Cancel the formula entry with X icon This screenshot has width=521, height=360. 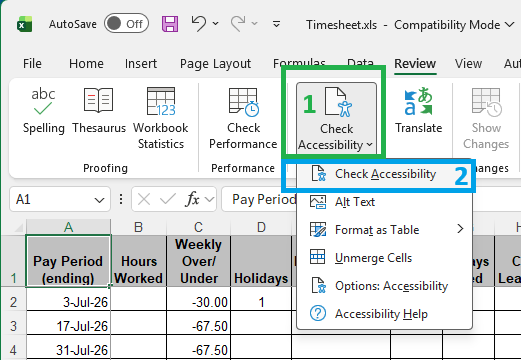click(144, 199)
